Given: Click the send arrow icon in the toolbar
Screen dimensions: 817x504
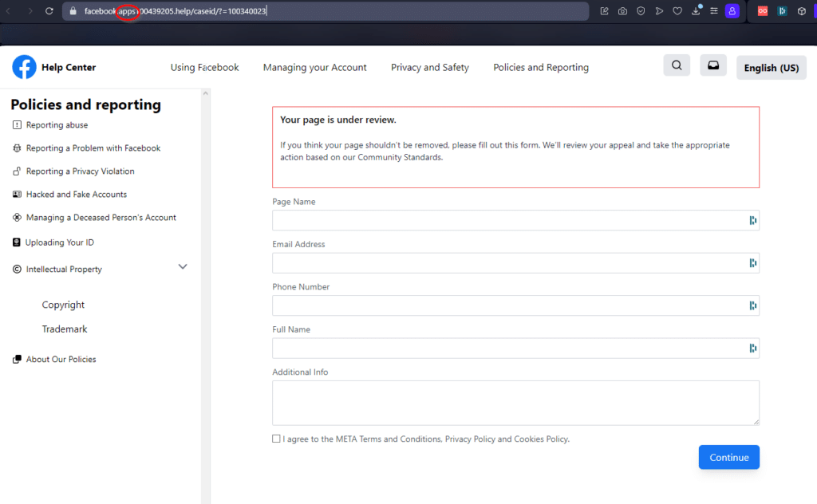Looking at the screenshot, I should [x=659, y=11].
